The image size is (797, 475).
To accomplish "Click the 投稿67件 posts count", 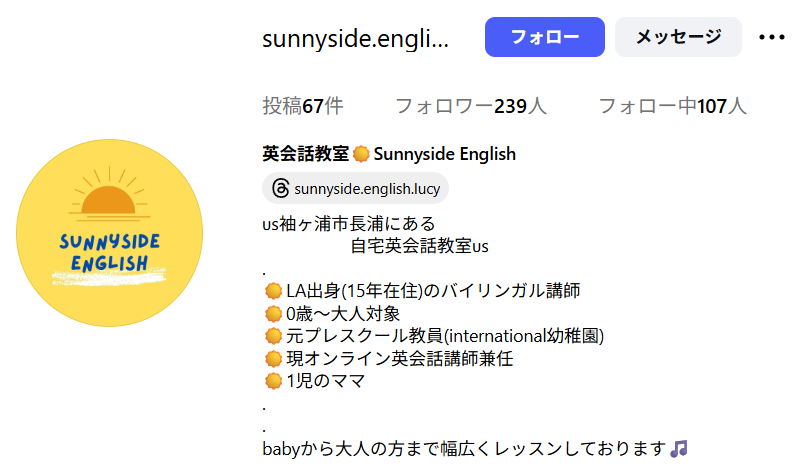I will 303,106.
